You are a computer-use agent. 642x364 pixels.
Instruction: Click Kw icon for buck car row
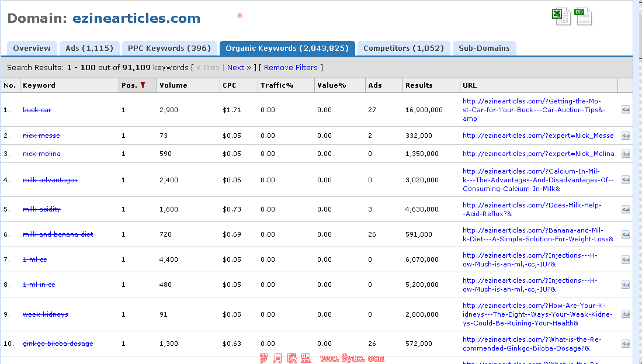coord(625,110)
